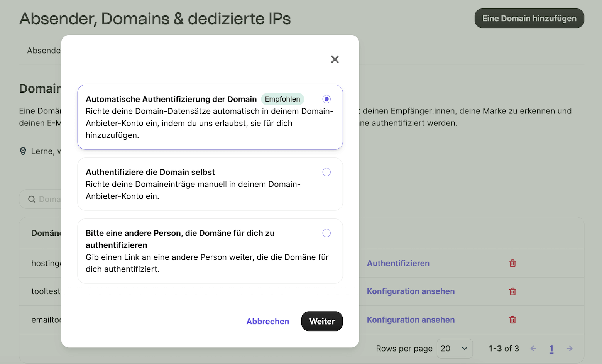602x364 pixels.
Task: Dismiss the dialog with the X icon
Action: pyautogui.click(x=335, y=59)
